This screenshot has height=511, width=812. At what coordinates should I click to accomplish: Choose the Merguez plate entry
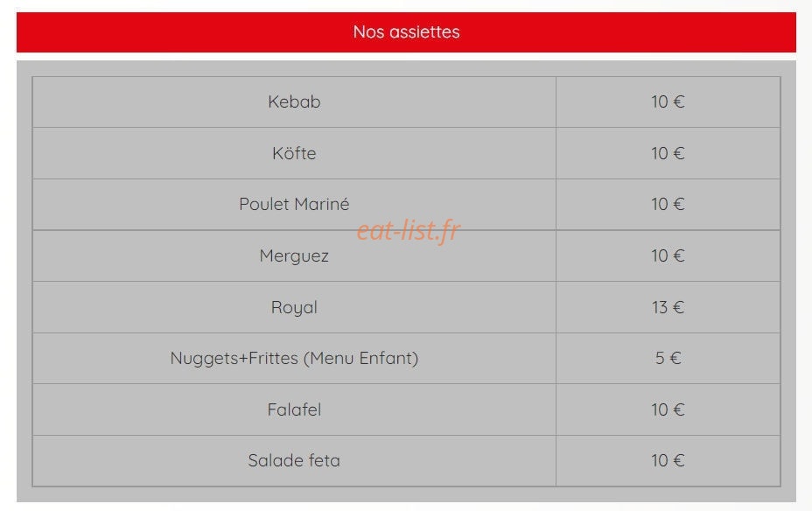(x=294, y=255)
